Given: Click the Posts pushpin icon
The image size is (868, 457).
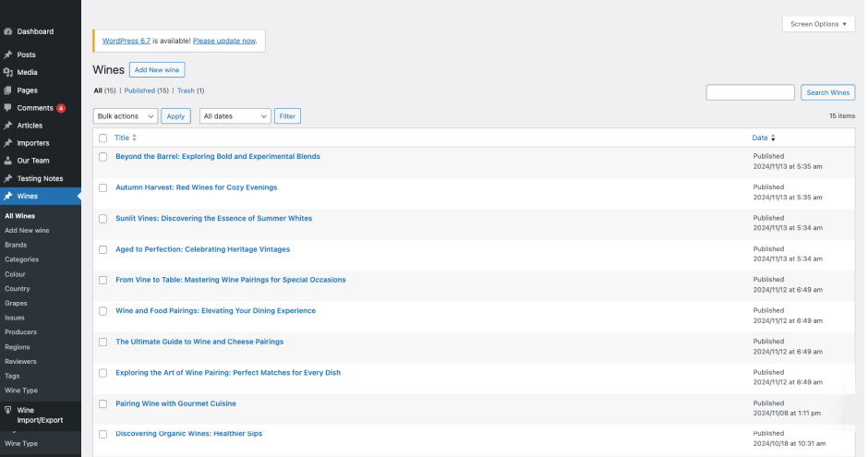Looking at the screenshot, I should 8,54.
